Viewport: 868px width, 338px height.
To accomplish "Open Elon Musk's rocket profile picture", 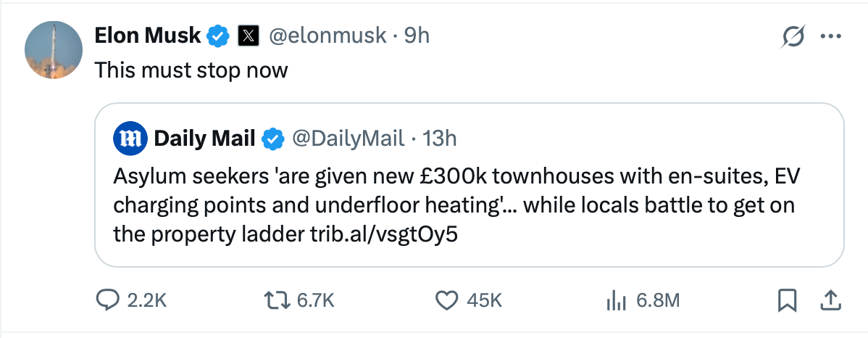I will coord(52,49).
